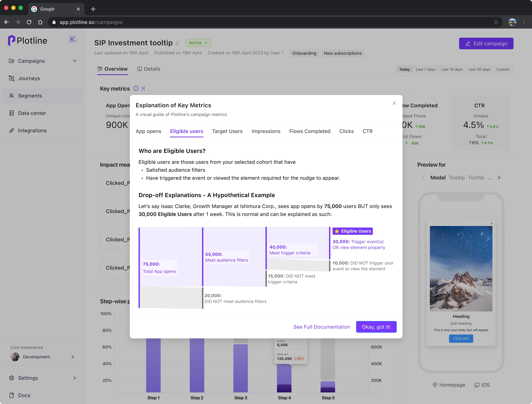Open the See Full Documentation link

(321, 327)
